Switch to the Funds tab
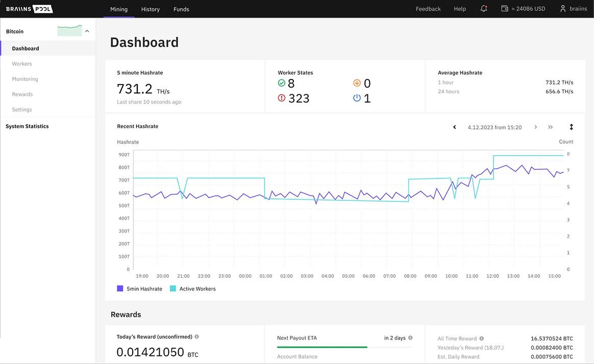This screenshot has width=594, height=364. click(181, 9)
